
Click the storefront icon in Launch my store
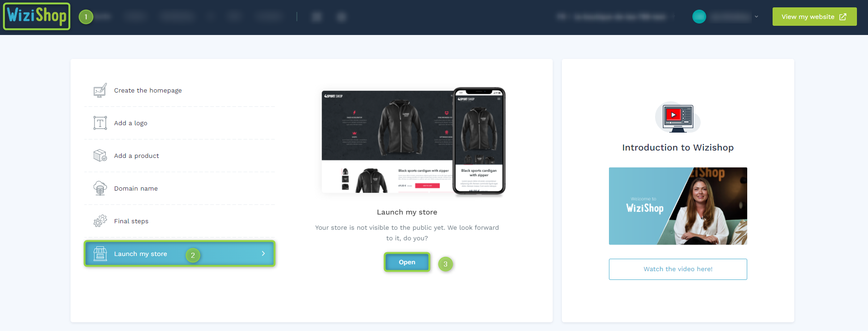pyautogui.click(x=100, y=254)
